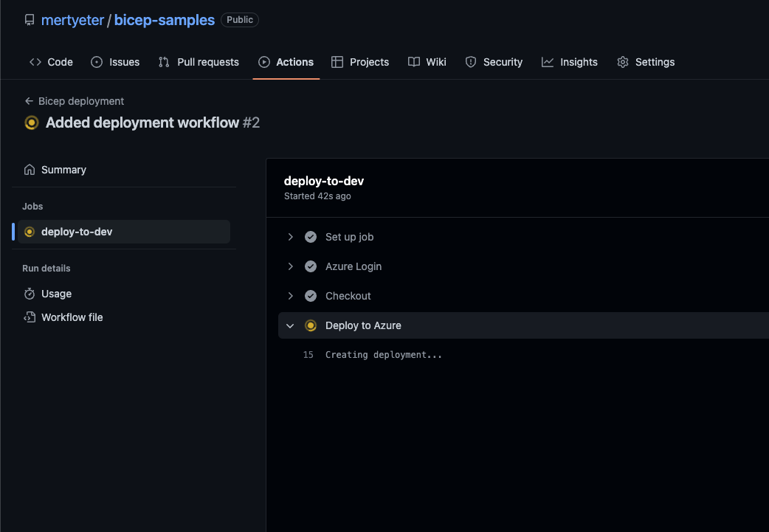This screenshot has height=532, width=769.
Task: Click the back arrow beside Bicep deployment
Action: click(x=29, y=101)
